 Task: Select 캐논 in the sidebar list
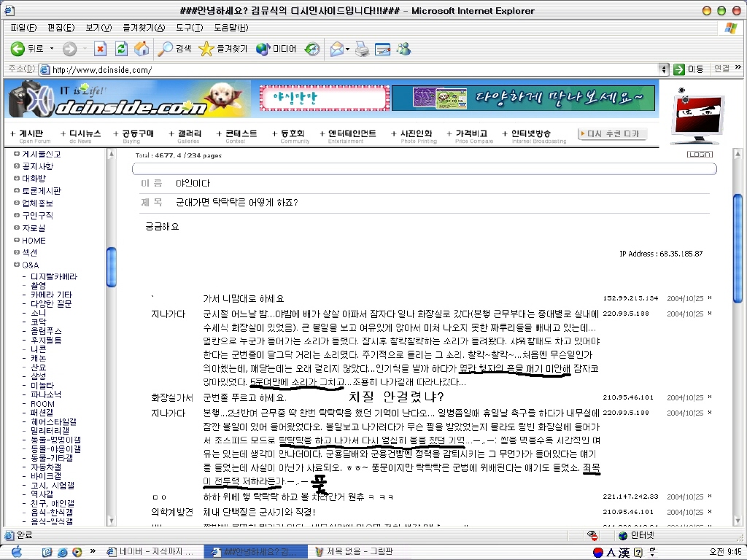pyautogui.click(x=39, y=358)
